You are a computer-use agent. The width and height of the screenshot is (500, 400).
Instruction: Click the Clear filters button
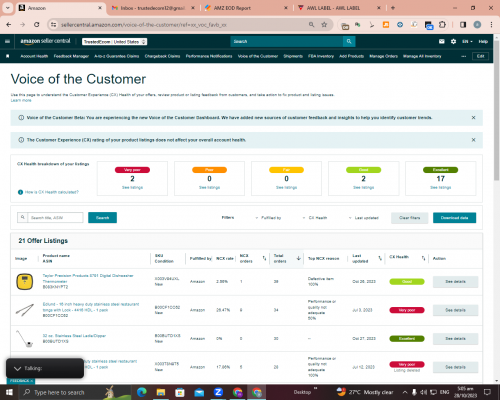(410, 218)
